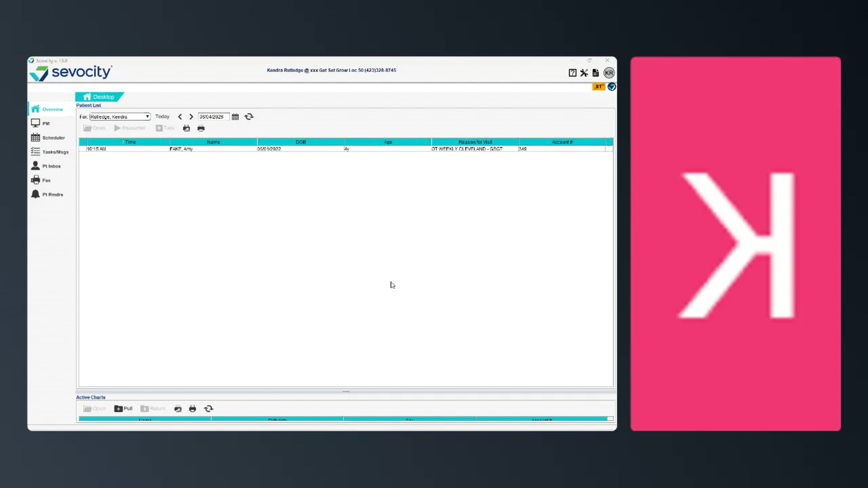The width and height of the screenshot is (868, 488).
Task: Select the 10:15 AM appointment time cell
Action: (128, 149)
